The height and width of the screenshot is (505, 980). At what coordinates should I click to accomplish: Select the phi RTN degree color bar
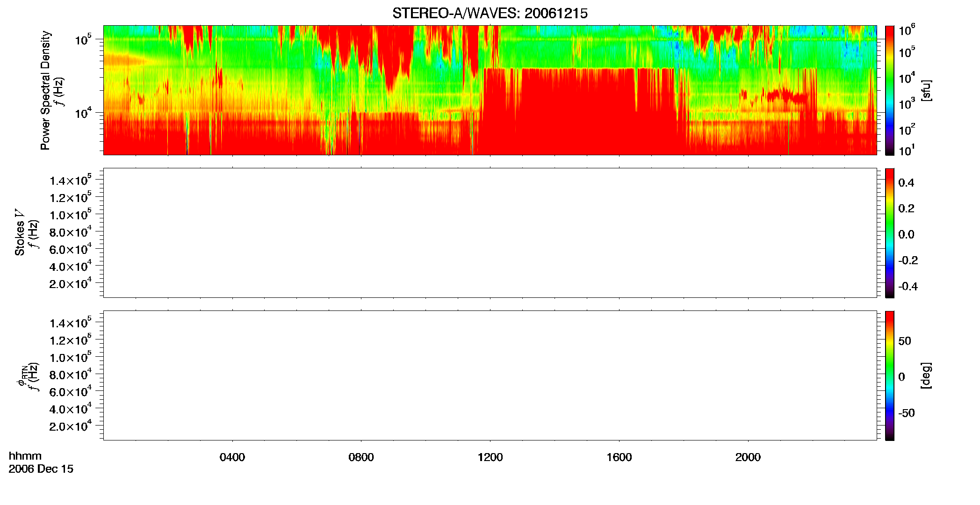click(x=889, y=375)
